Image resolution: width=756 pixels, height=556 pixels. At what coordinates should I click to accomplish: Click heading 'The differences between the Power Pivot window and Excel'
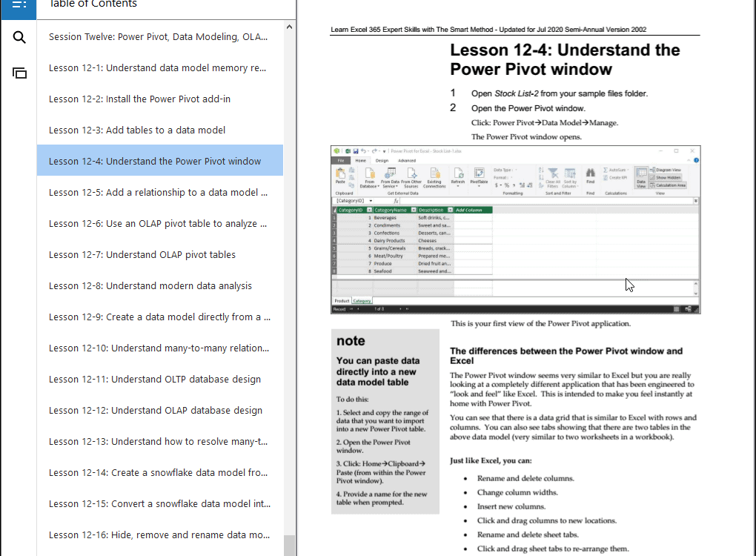click(566, 356)
